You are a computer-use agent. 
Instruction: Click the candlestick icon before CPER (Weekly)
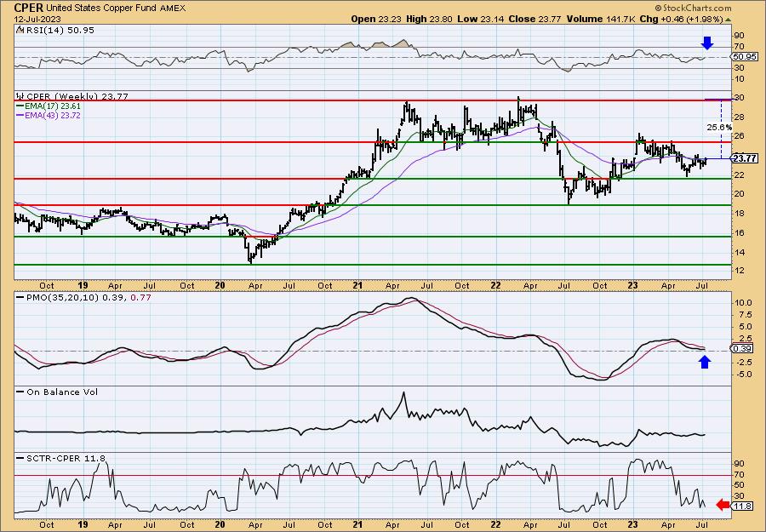point(20,96)
